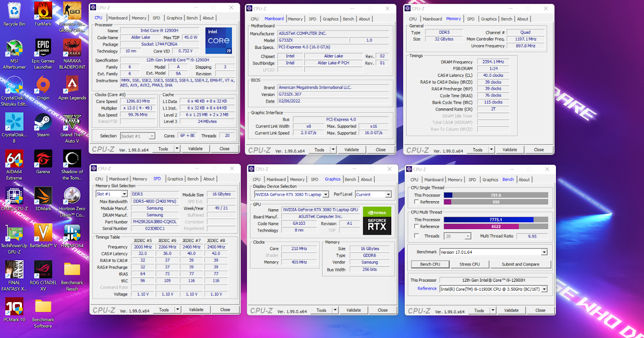The width and height of the screenshot is (644, 338).
Task: Launch 3DMark from the desktop
Action: click(x=43, y=199)
